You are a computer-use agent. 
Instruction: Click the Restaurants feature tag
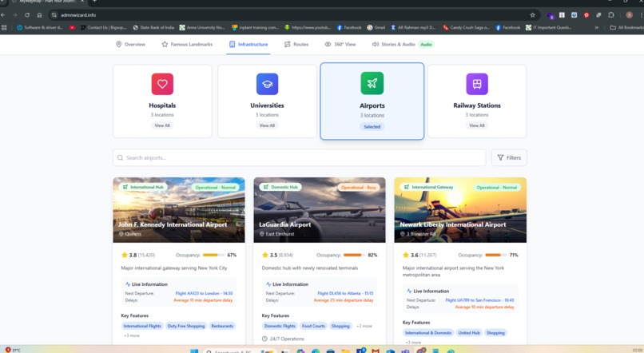[x=222, y=326]
